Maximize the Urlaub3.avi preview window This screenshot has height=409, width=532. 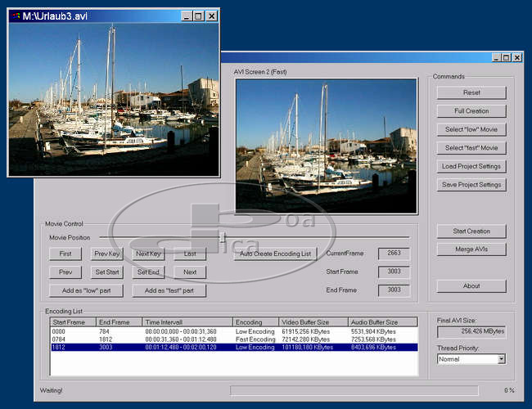coord(198,16)
